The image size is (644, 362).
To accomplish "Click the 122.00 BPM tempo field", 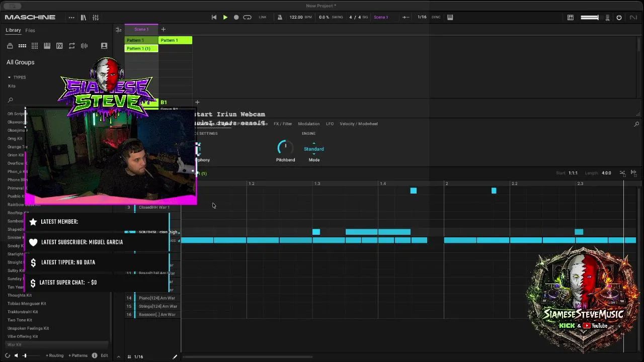I will pyautogui.click(x=300, y=17).
